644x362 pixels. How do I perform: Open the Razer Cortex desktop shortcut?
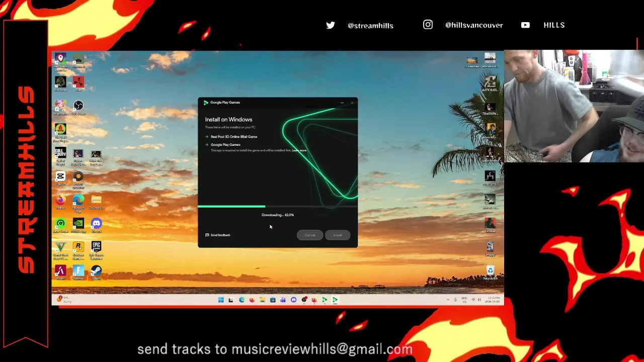click(x=60, y=225)
